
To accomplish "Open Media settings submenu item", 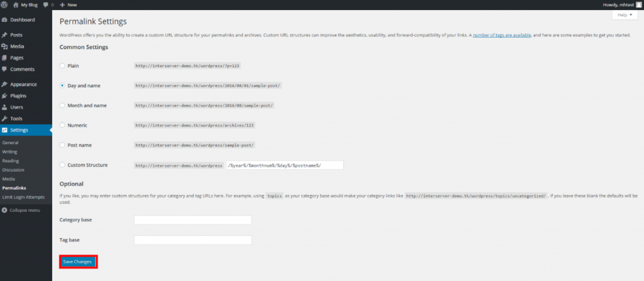I will (9, 179).
